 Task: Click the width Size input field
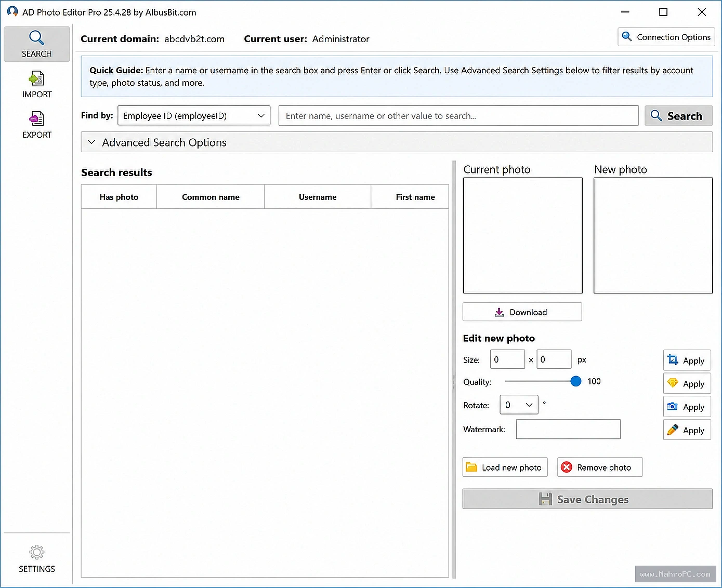507,359
